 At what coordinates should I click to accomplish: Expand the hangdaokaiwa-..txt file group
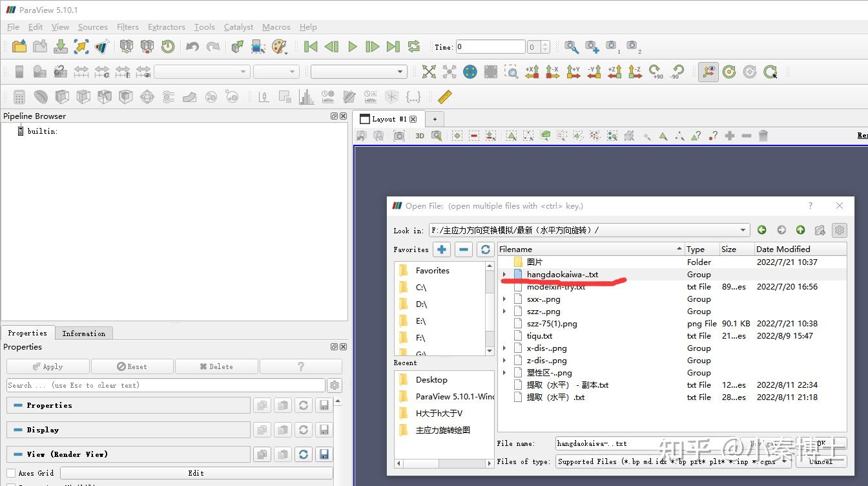click(504, 275)
